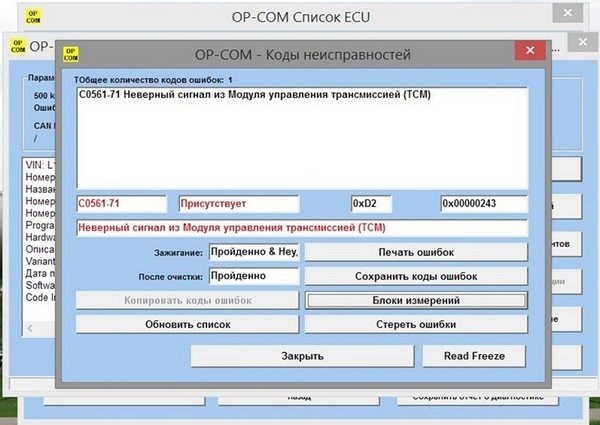Screen dimensions: 600x425
Task: Close the Коды неисправностей dialog with the red X
Action: click(x=527, y=52)
